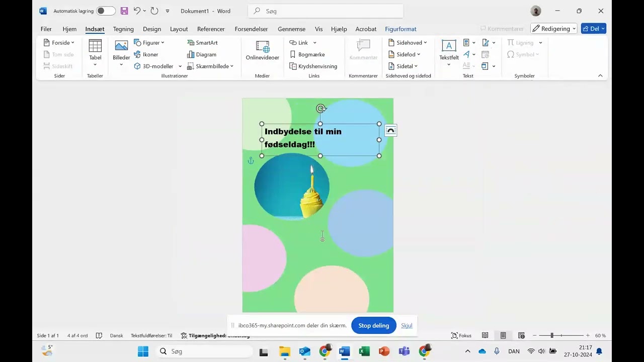Click the Redo icon

154,11
